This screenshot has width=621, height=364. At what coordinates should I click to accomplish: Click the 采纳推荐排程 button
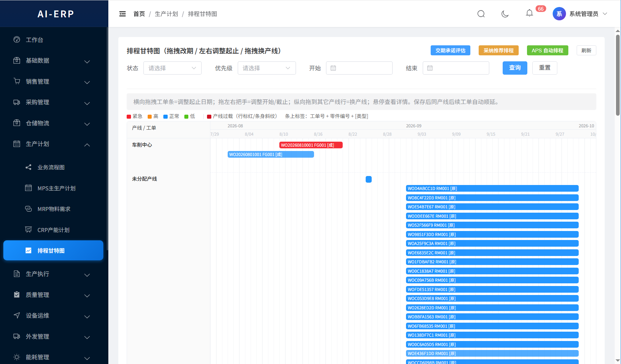(498, 50)
